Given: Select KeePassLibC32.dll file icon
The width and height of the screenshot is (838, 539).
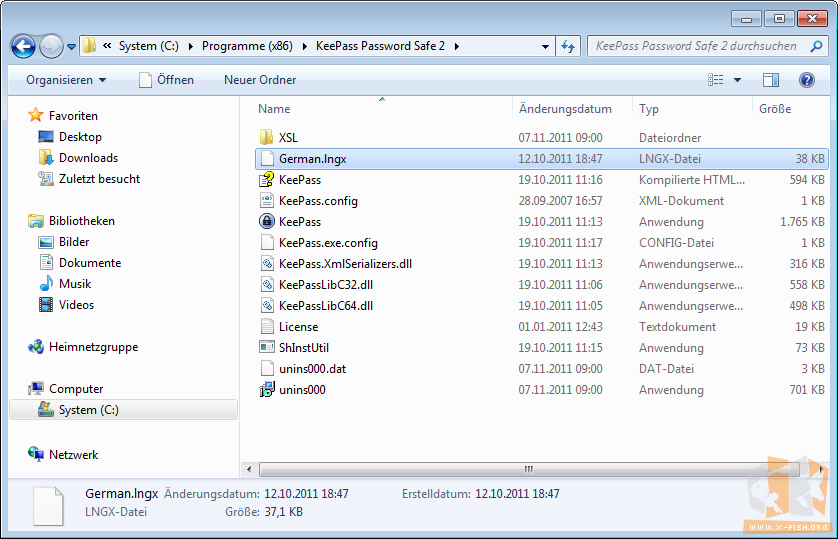Looking at the screenshot, I should pyautogui.click(x=267, y=284).
